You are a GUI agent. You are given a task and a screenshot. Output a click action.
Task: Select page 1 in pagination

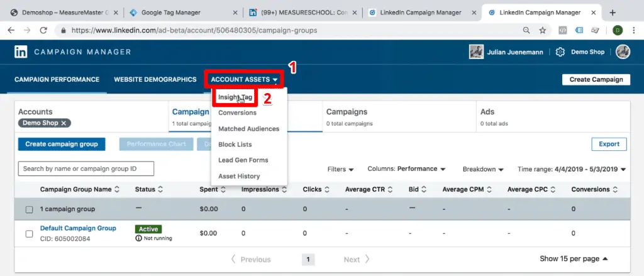(308, 259)
